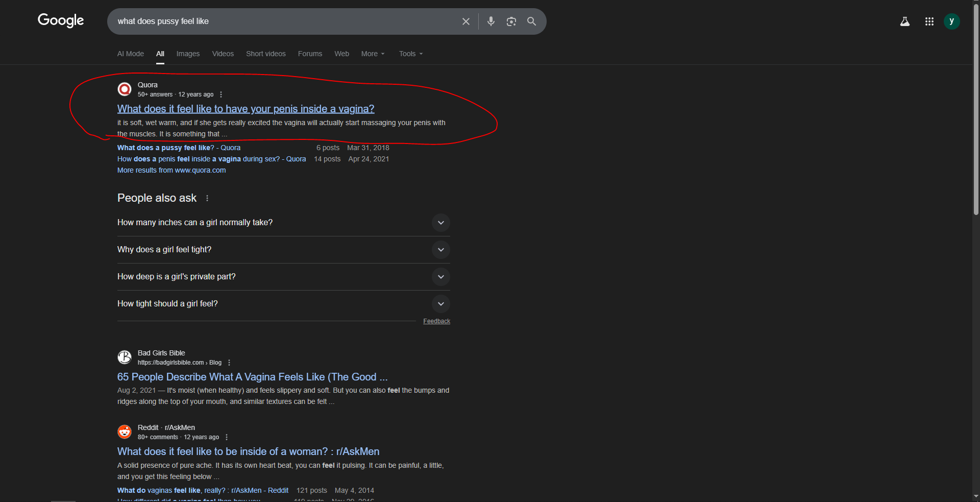The height and width of the screenshot is (502, 980).
Task: Go to Google home via the logo
Action: (61, 20)
